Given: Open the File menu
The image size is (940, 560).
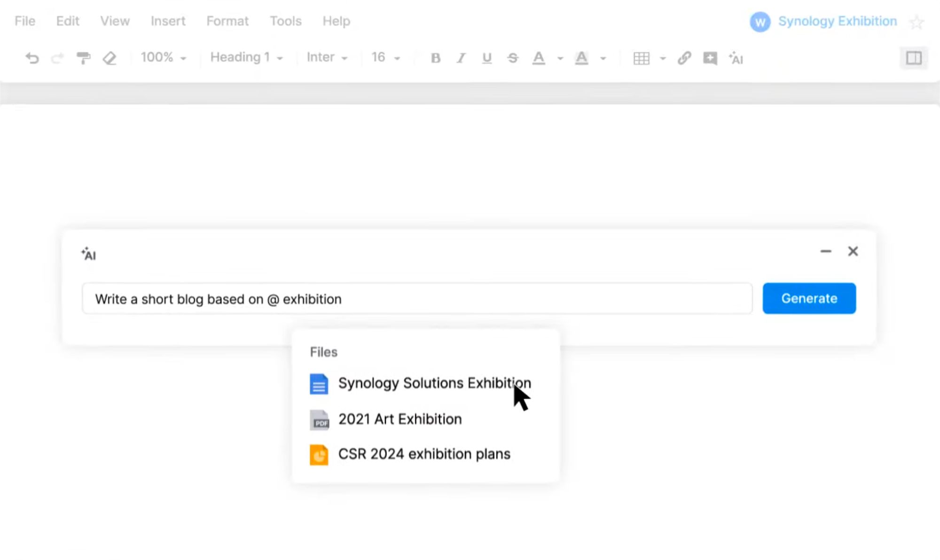Looking at the screenshot, I should click(25, 21).
